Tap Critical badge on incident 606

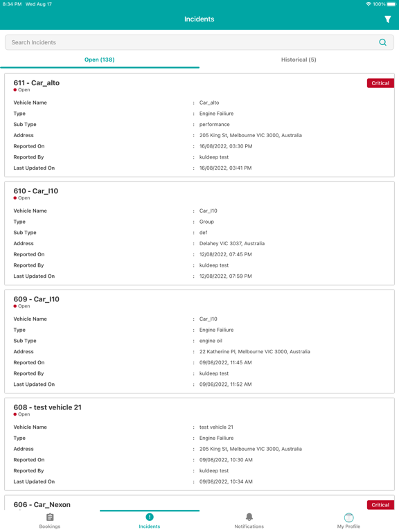[x=380, y=505]
